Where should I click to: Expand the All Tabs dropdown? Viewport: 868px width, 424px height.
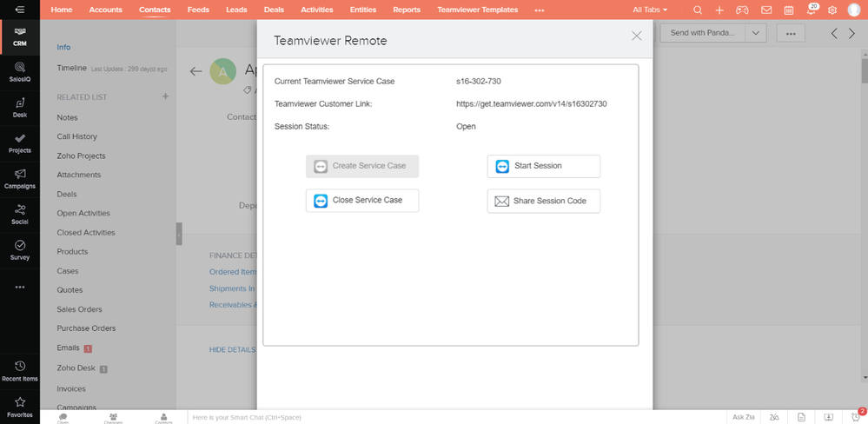pyautogui.click(x=651, y=10)
